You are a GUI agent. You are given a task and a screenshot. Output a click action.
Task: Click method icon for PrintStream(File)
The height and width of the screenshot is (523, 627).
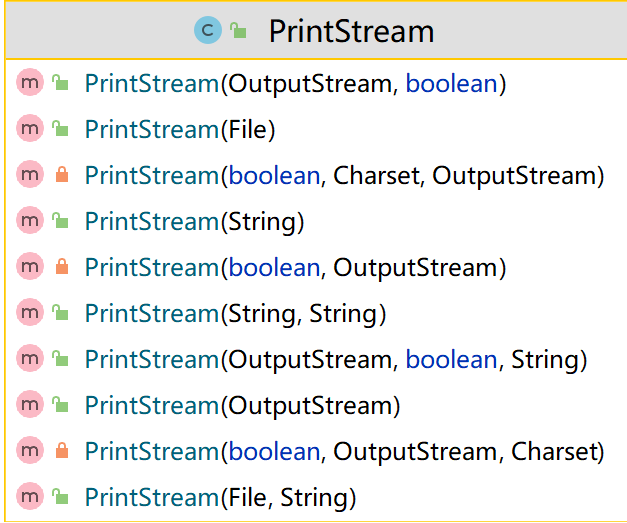(29, 129)
